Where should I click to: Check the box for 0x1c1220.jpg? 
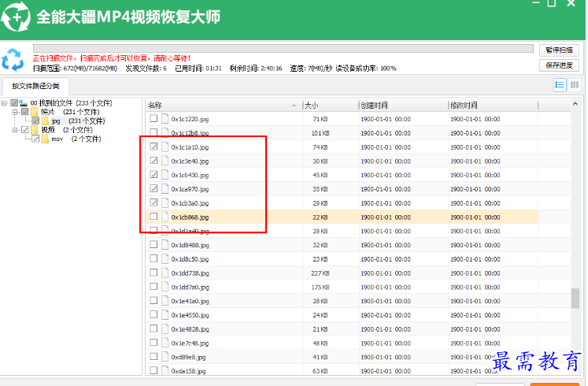point(153,118)
